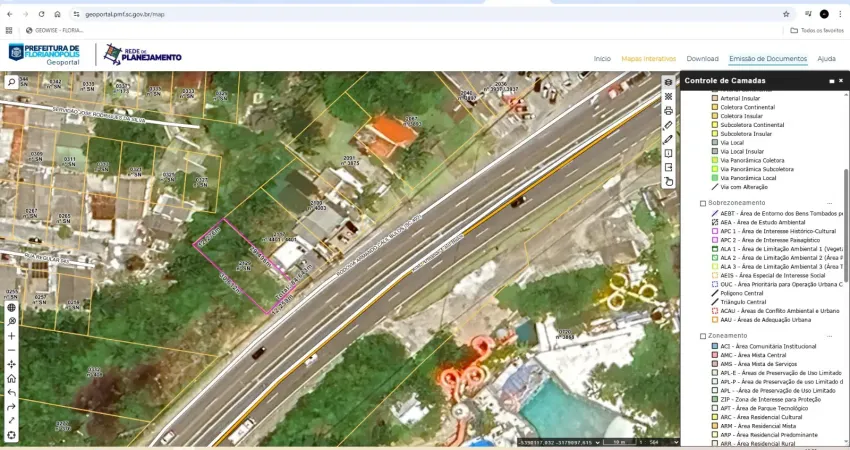Screen dimensions: 850x450
Task: Zoom out with the minus button
Action: tap(11, 349)
